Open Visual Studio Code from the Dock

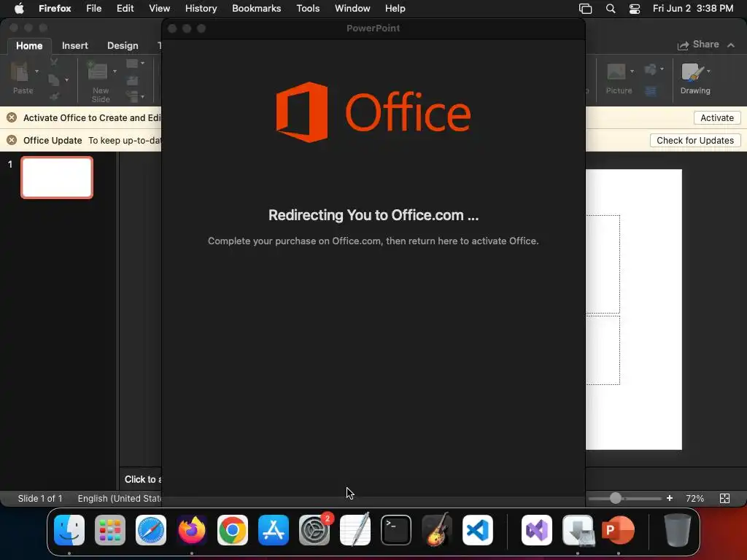pos(477,530)
